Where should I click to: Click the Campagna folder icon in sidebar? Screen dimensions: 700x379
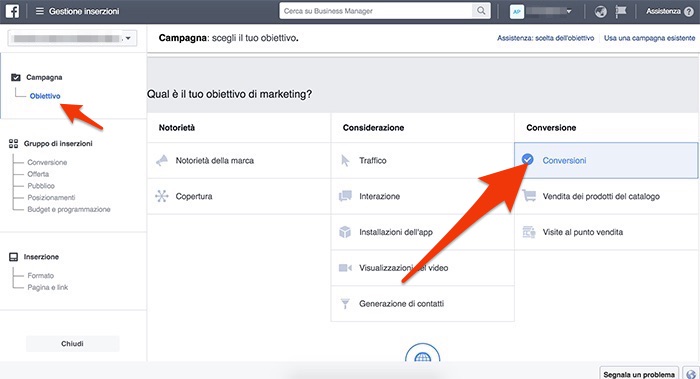(x=16, y=77)
